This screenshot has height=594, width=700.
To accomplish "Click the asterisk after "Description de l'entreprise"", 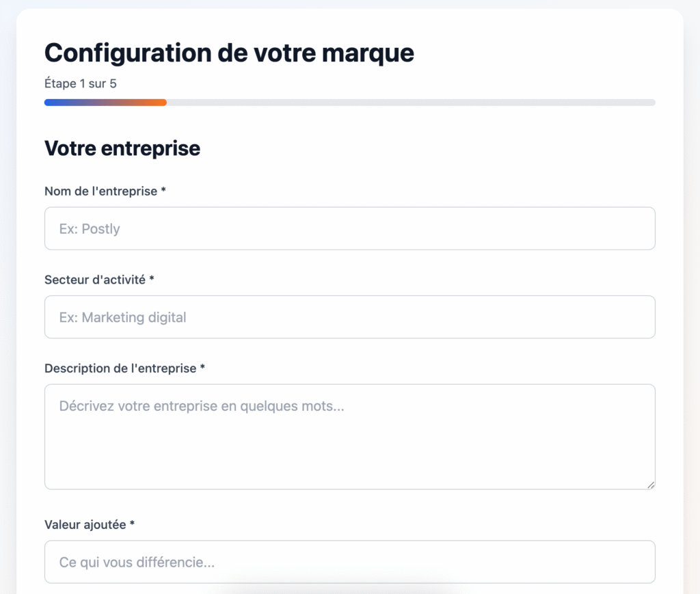I will 202,368.
